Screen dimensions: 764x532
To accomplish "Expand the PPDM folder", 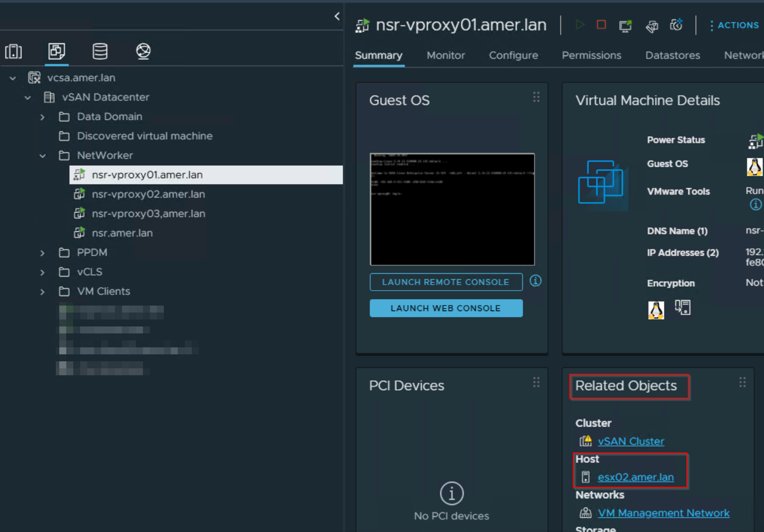I will coord(42,252).
